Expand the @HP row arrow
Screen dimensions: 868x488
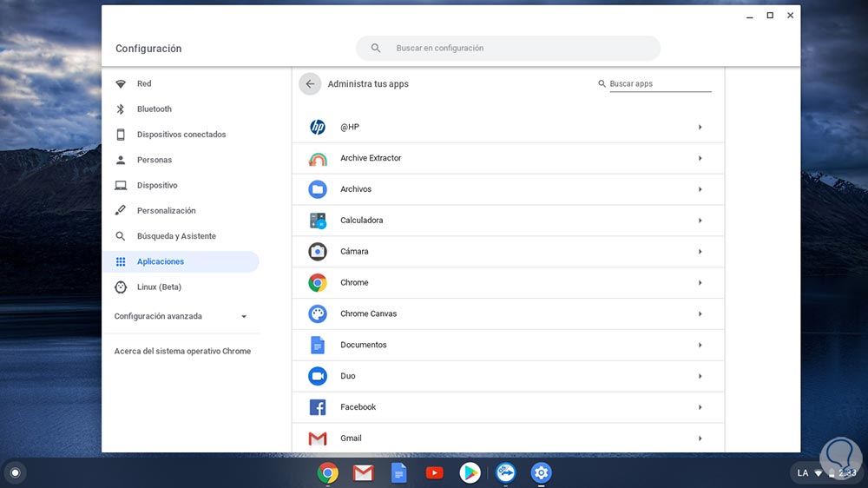700,127
